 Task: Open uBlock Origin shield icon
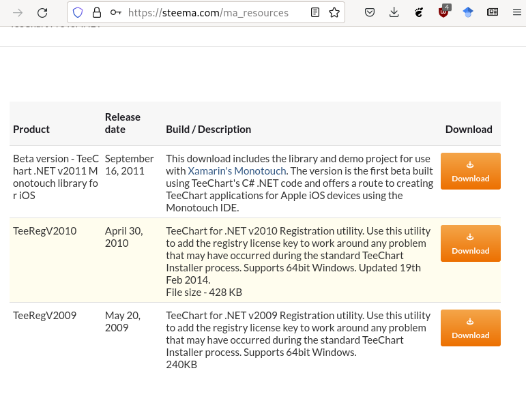[443, 12]
